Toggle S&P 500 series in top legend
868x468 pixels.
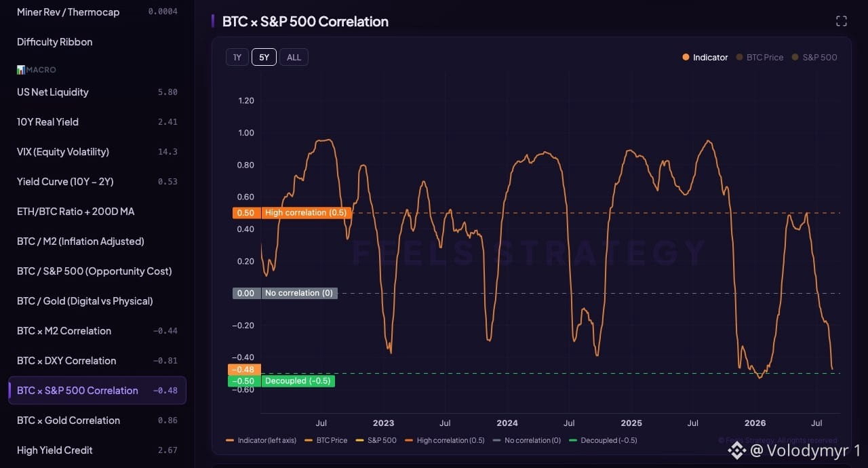pyautogui.click(x=814, y=57)
